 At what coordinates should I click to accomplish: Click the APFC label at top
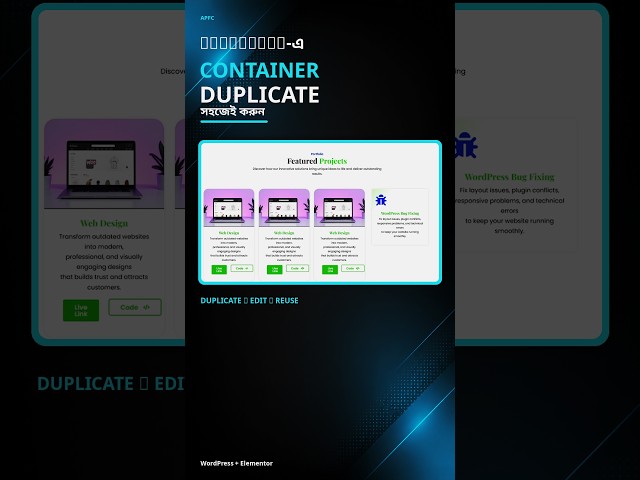coord(207,18)
